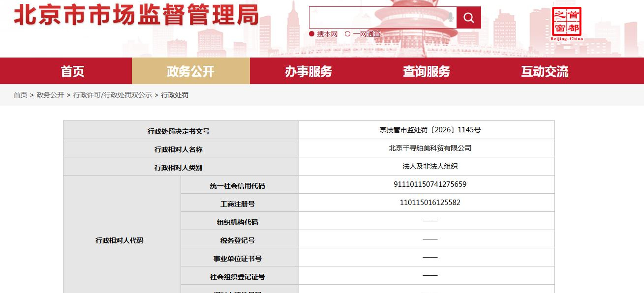The image size is (644, 293).
Task: Open the 查询服务 navigation tab
Action: (x=427, y=71)
